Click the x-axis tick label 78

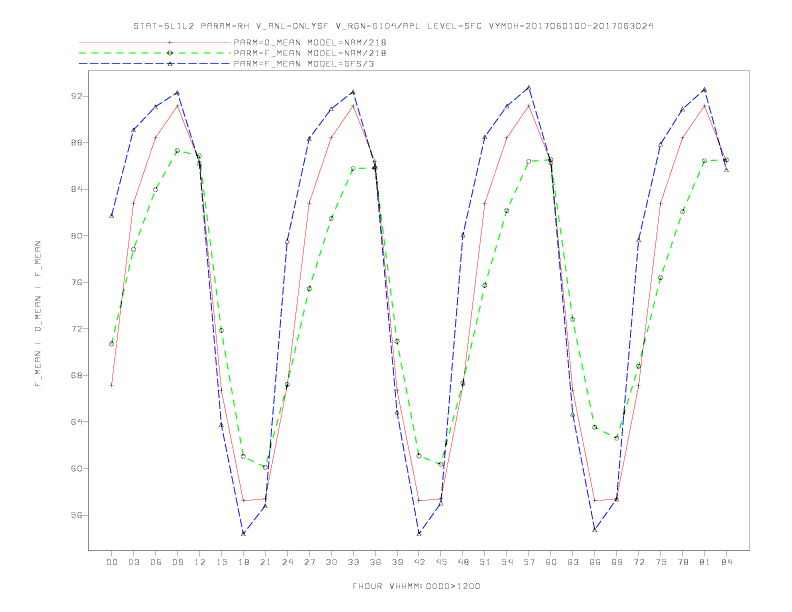(683, 562)
